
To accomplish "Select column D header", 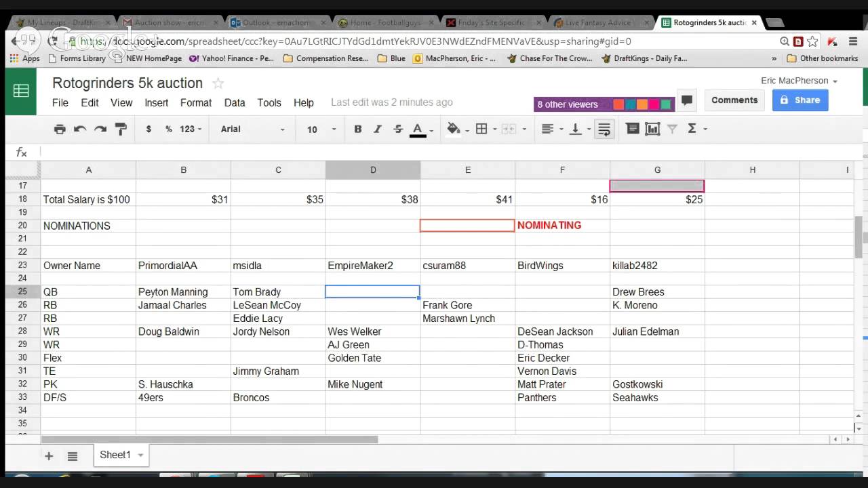I will pos(373,170).
